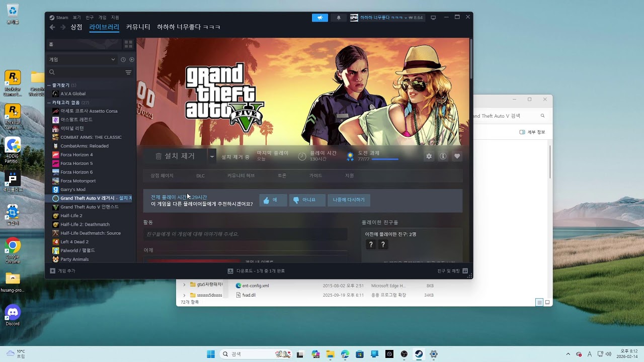Show hidden system tray icons
Viewport: 644px width, 362px height.
pos(568,354)
